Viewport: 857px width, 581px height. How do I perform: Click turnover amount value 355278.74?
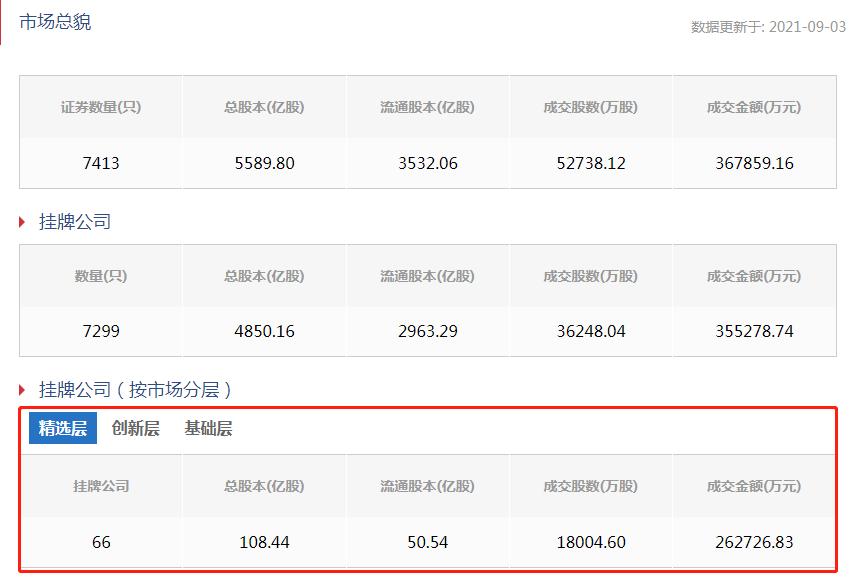tap(755, 331)
